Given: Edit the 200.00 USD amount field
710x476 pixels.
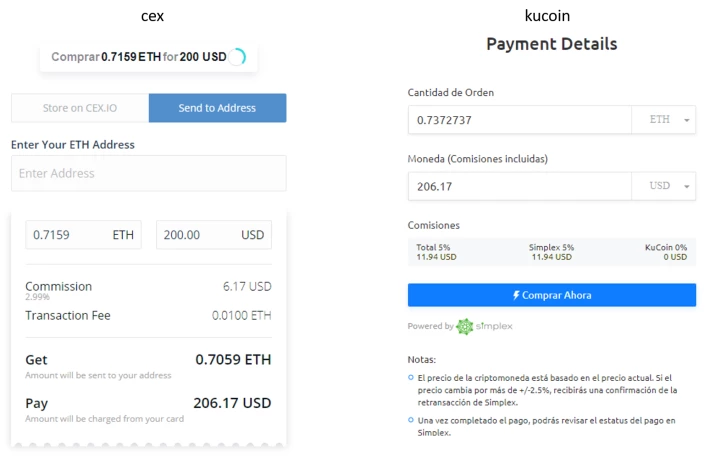Looking at the screenshot, I should click(214, 235).
